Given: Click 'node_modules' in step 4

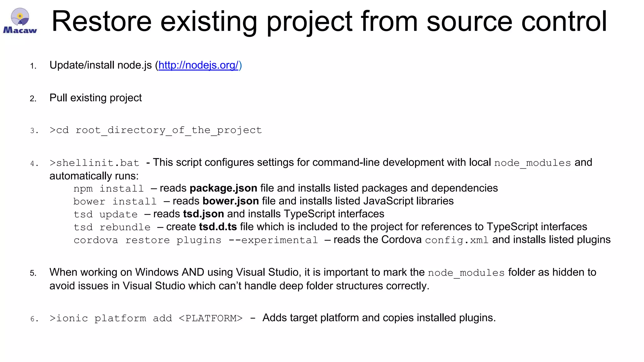Looking at the screenshot, I should pos(532,163).
